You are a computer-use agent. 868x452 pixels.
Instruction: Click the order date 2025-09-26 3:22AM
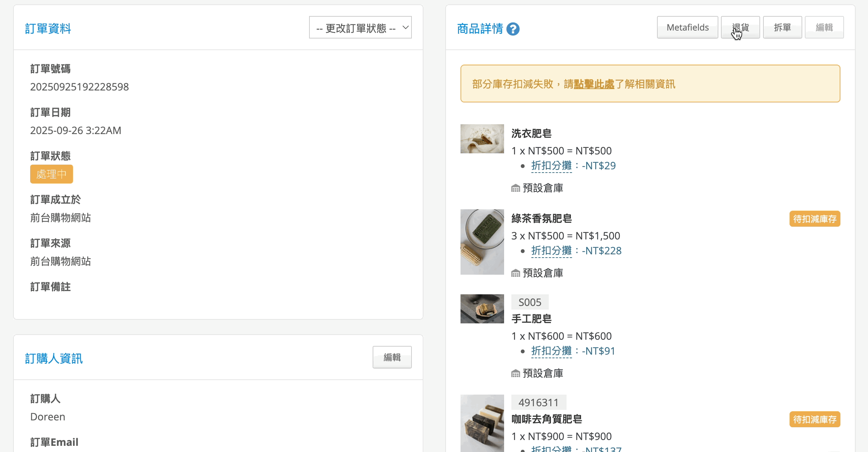(76, 130)
